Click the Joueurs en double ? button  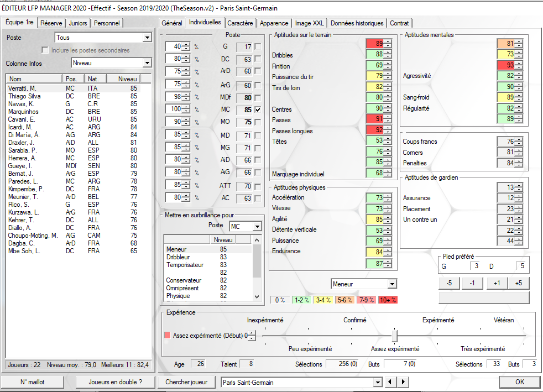[x=116, y=382]
